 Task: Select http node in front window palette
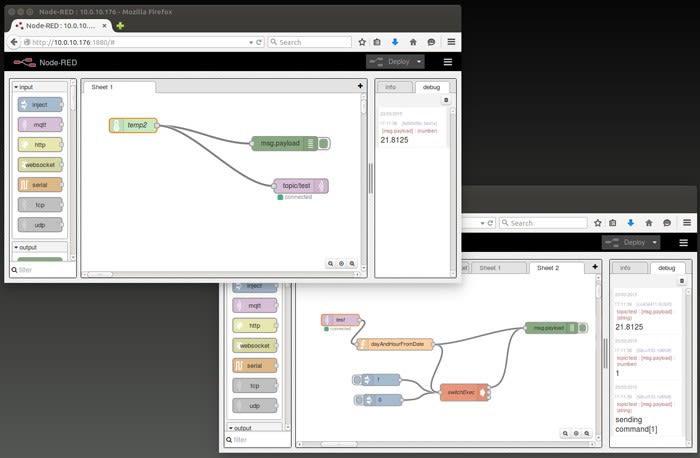coord(40,145)
